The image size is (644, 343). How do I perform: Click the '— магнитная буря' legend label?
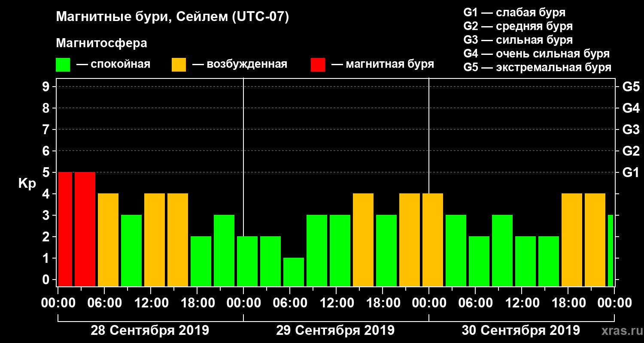pos(383,64)
